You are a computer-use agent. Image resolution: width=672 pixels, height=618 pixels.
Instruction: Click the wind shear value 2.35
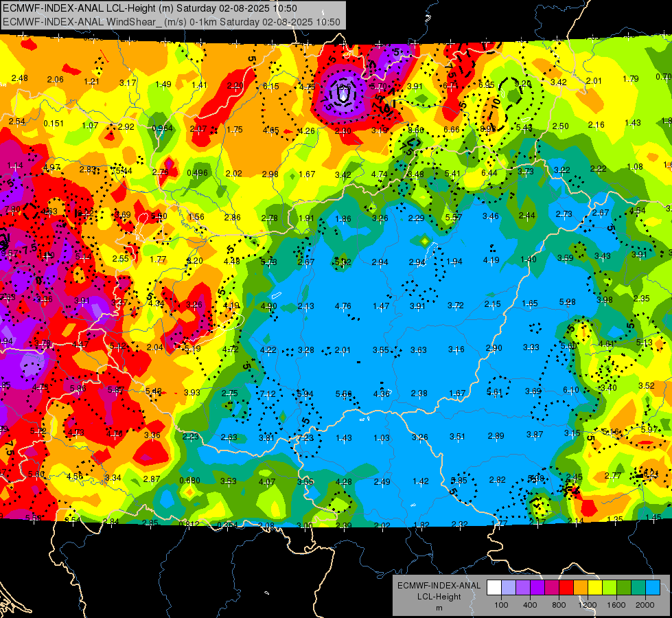click(x=642, y=299)
